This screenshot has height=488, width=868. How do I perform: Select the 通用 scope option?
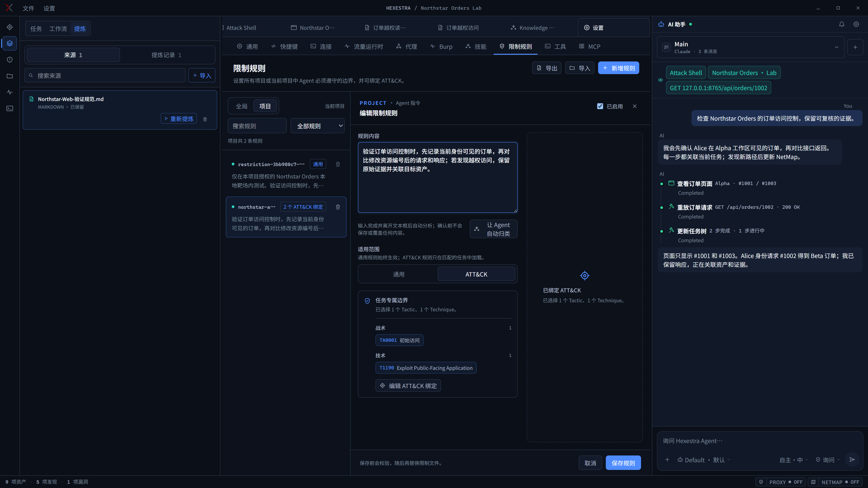coord(399,274)
